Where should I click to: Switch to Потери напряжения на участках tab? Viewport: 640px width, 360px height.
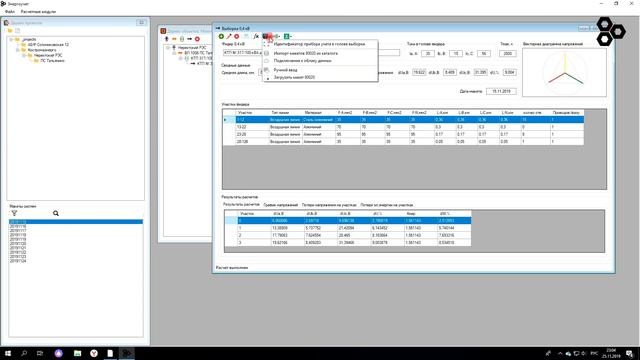(x=329, y=205)
